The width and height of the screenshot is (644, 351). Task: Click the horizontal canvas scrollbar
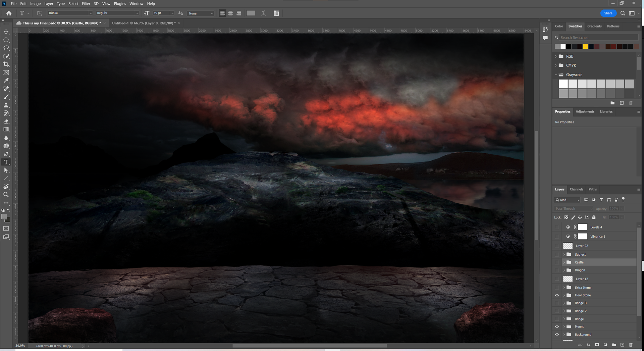[309, 346]
